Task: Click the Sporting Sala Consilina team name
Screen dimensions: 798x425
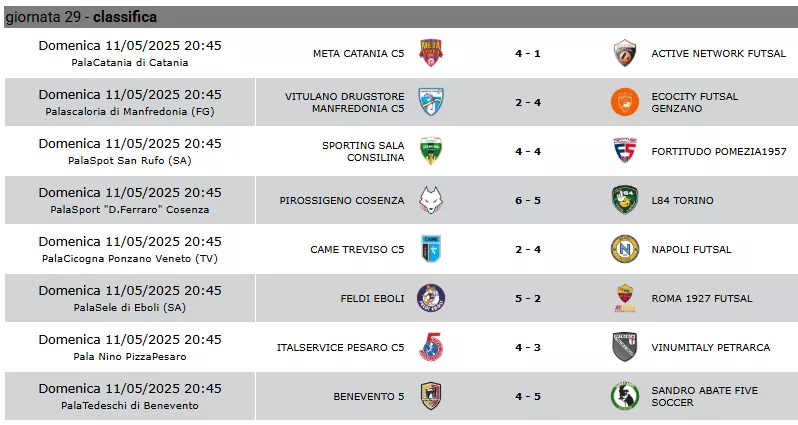Action: [363, 152]
